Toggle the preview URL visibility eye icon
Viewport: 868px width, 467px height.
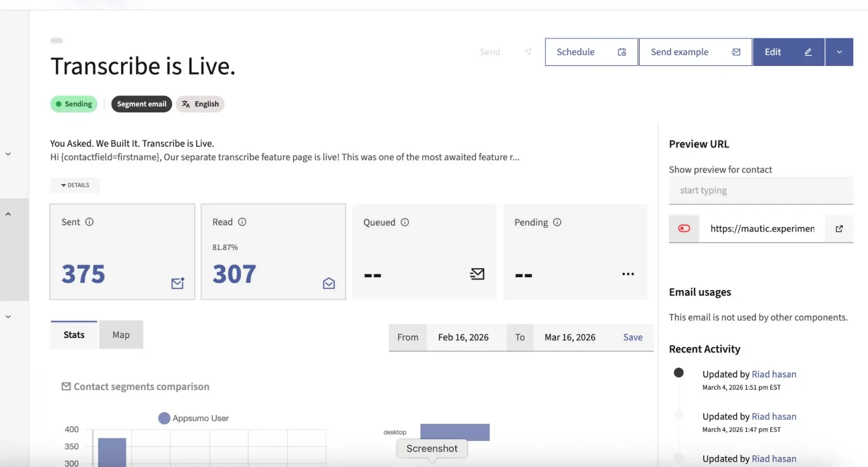click(684, 228)
